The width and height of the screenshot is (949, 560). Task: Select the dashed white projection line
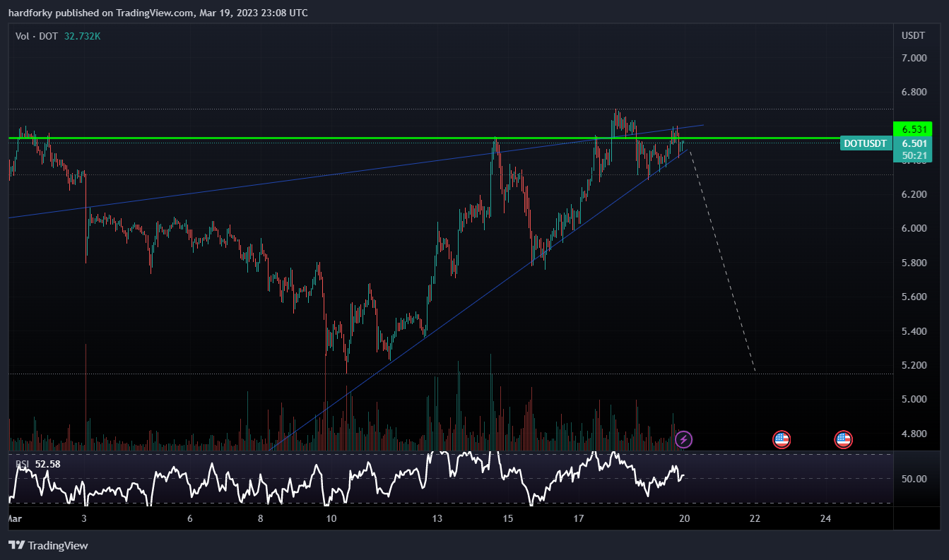click(x=723, y=261)
